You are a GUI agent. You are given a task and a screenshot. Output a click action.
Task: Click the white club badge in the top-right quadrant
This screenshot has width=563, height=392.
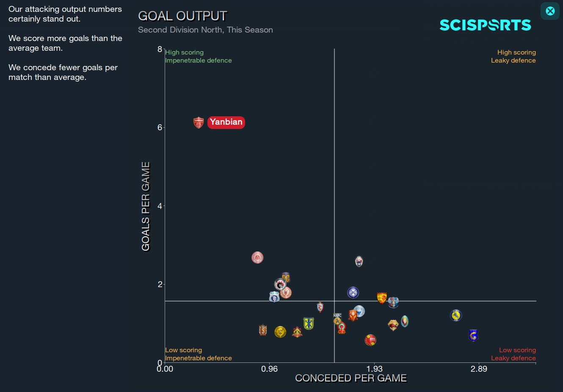[359, 260]
